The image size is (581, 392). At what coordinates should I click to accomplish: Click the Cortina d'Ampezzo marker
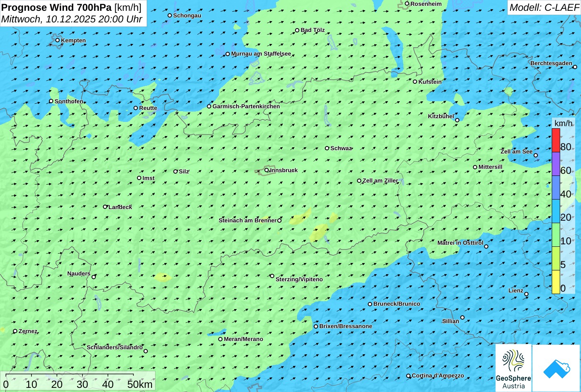pyautogui.click(x=408, y=376)
